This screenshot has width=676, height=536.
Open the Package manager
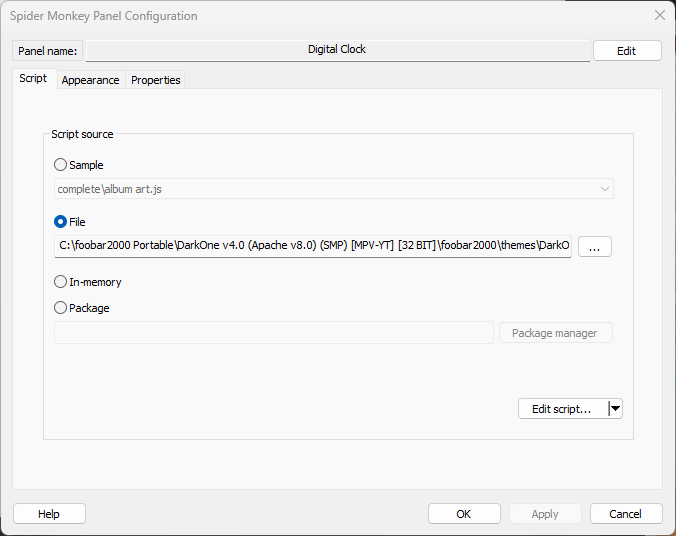pos(555,333)
